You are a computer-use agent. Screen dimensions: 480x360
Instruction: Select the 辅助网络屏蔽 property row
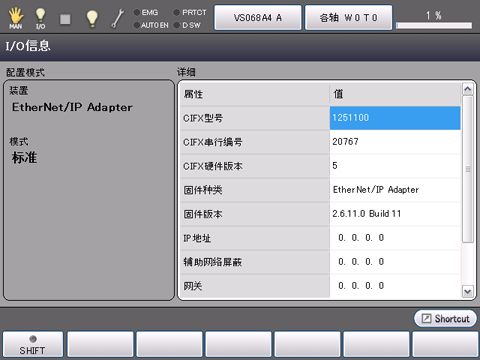coord(255,262)
